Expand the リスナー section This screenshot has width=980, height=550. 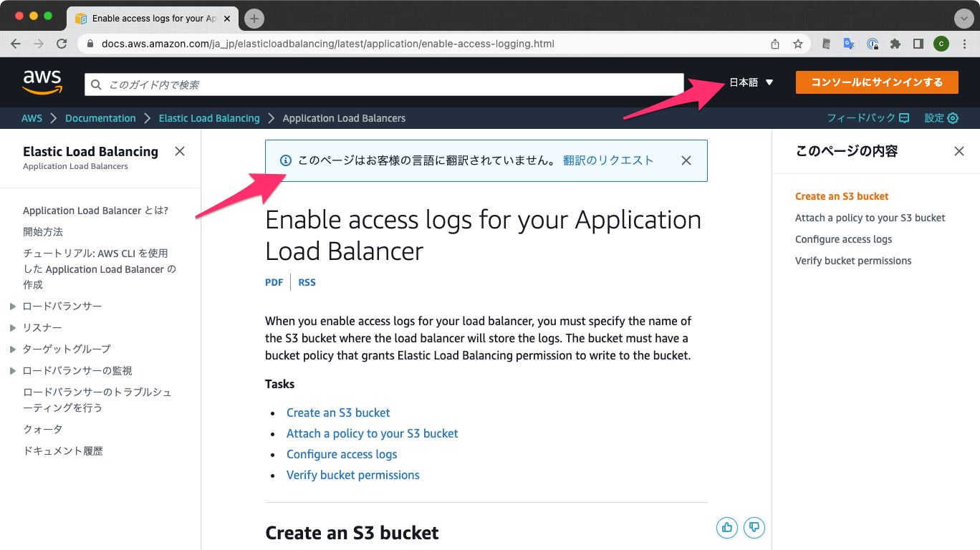[x=13, y=328]
